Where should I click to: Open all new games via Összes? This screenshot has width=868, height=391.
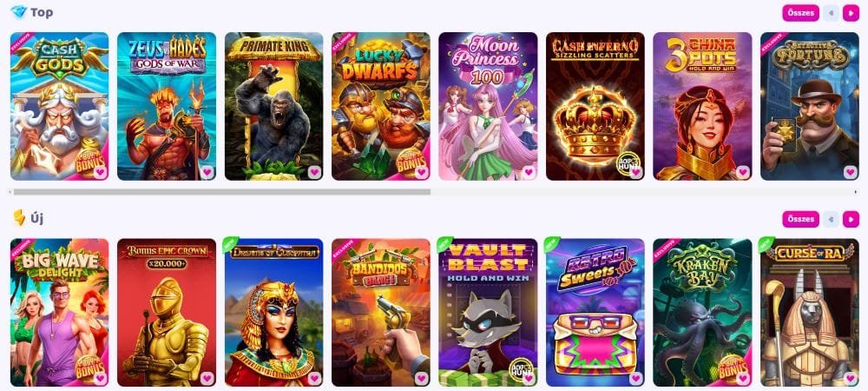[x=800, y=219]
